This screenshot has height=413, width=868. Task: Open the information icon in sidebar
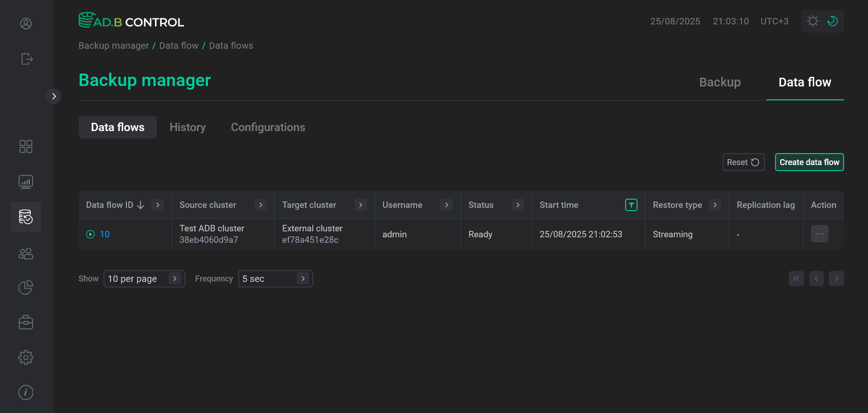[26, 392]
